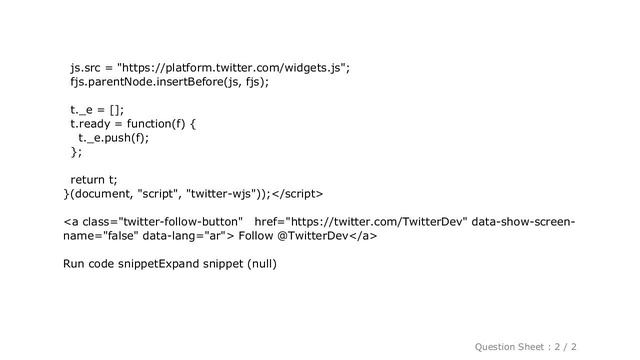Screen dimensions: 640x360
Task: Click the fjs.parentNode.insertBefore line
Action: 169,82
